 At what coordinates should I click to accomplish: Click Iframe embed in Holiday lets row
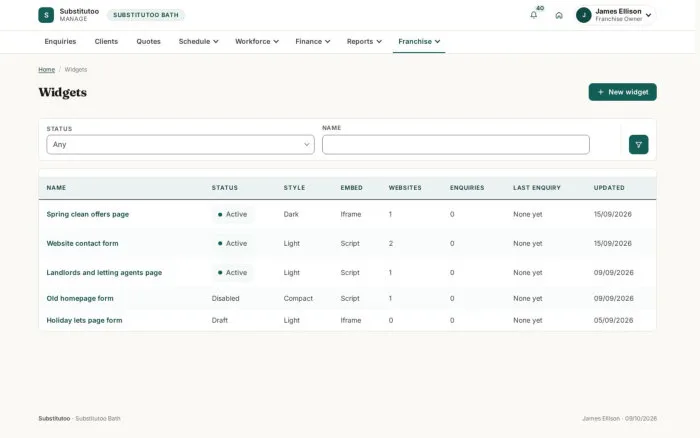click(351, 320)
